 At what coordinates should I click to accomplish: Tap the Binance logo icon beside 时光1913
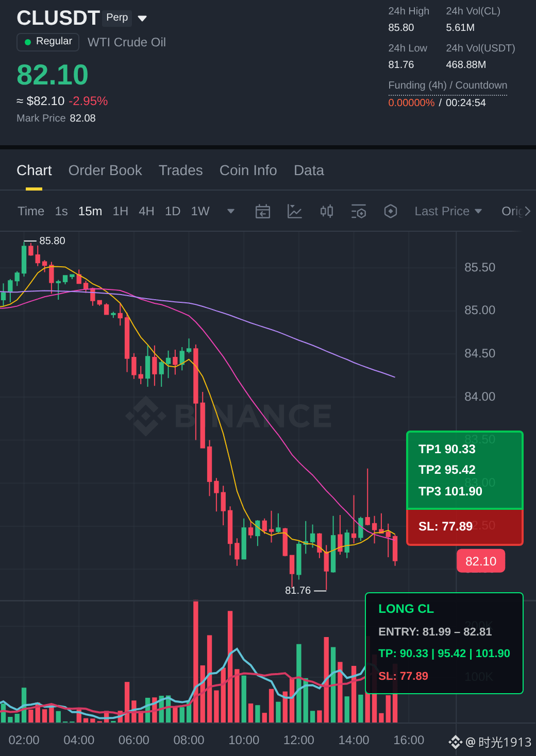click(456, 742)
